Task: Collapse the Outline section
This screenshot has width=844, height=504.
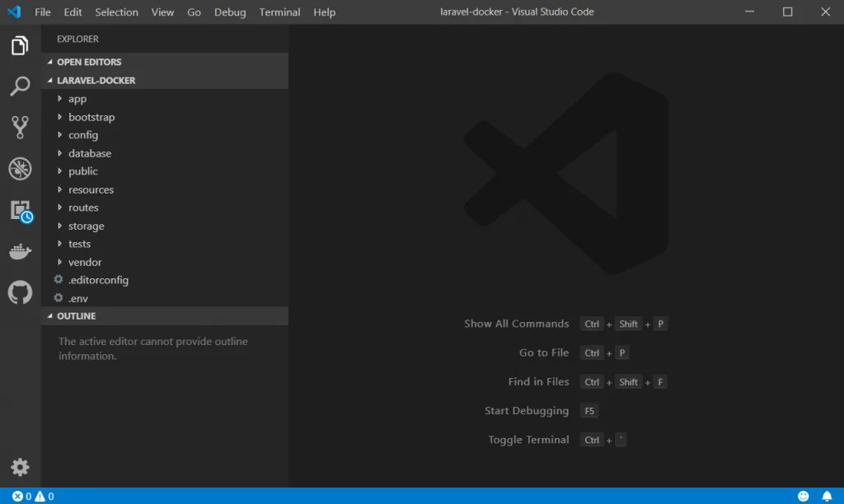Action: tap(50, 315)
